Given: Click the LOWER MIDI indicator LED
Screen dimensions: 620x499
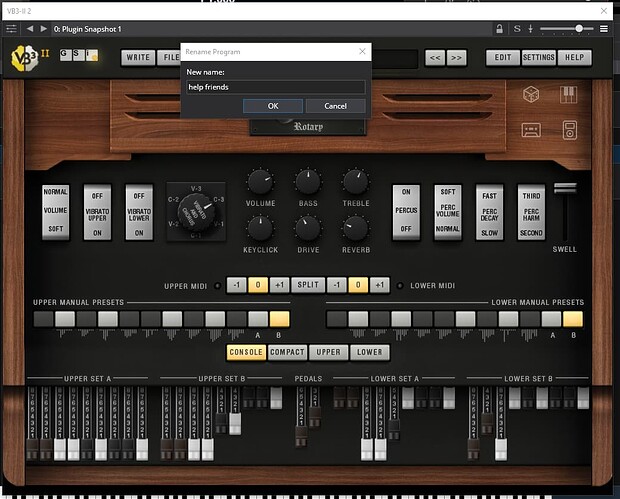Looking at the screenshot, I should coord(400,285).
